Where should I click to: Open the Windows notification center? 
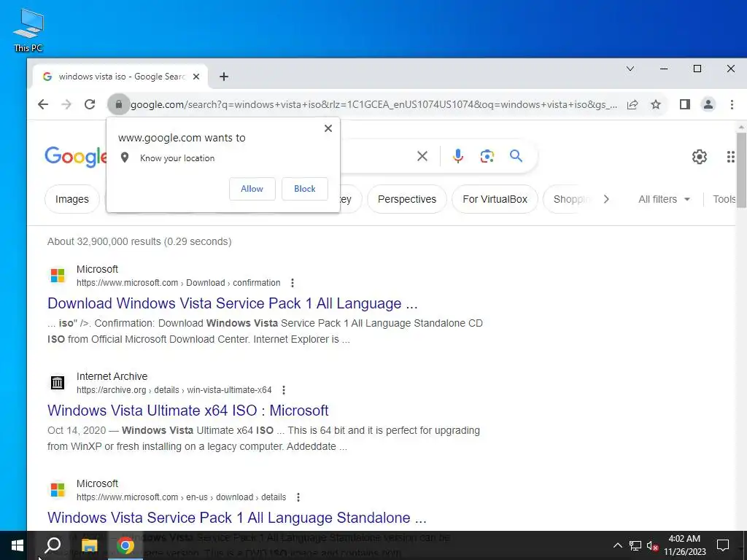click(723, 545)
